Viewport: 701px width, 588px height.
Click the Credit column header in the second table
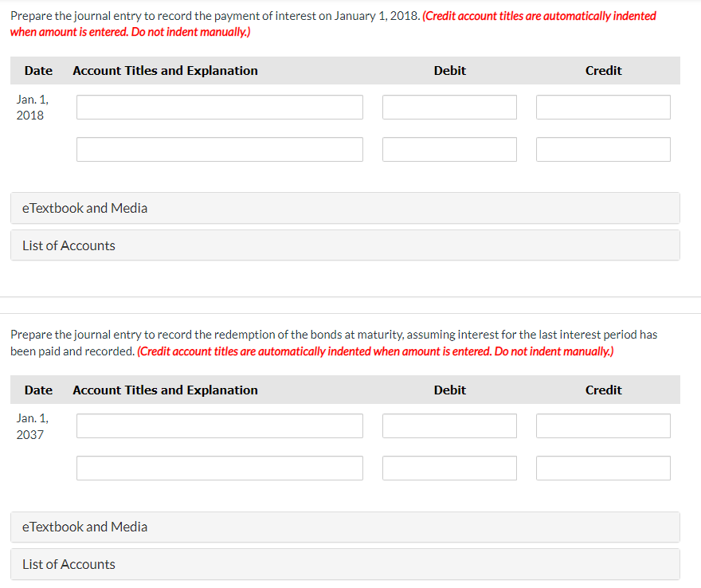click(x=603, y=390)
